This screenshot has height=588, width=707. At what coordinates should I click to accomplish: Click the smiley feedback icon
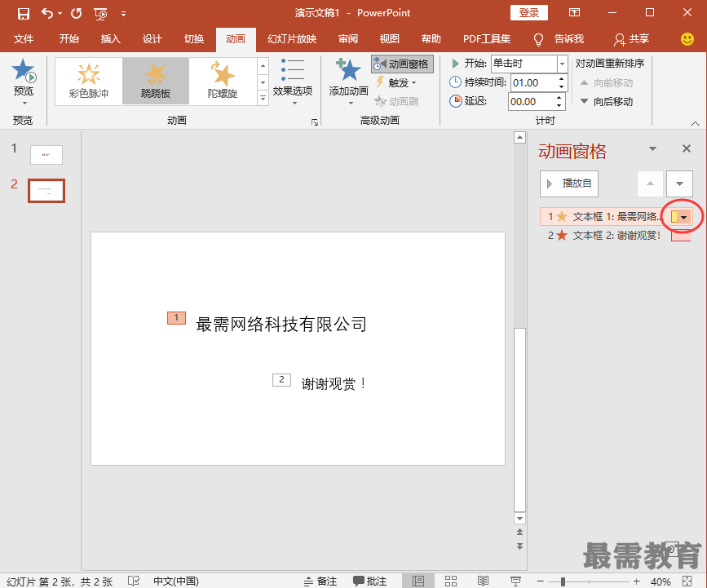click(687, 39)
